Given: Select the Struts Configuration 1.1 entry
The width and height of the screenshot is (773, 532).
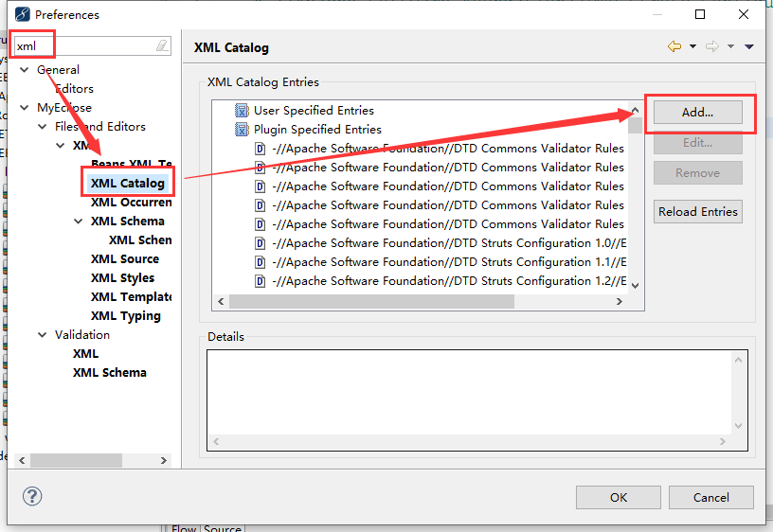Looking at the screenshot, I should point(449,262).
